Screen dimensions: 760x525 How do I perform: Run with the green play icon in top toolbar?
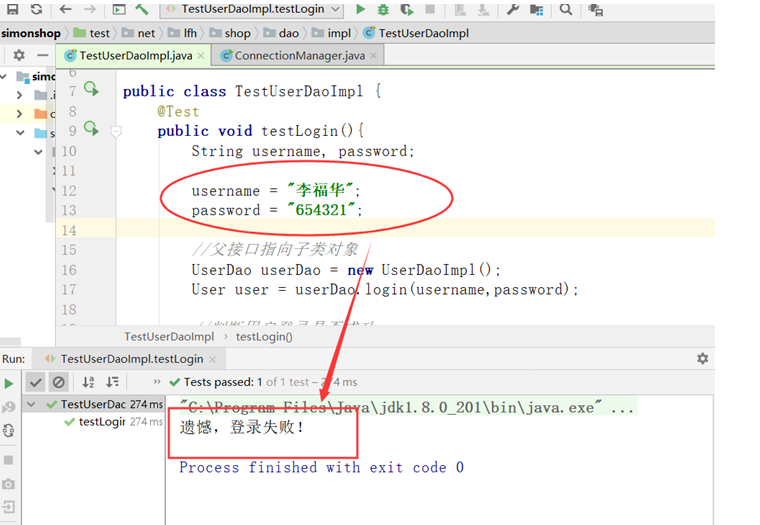pos(360,9)
